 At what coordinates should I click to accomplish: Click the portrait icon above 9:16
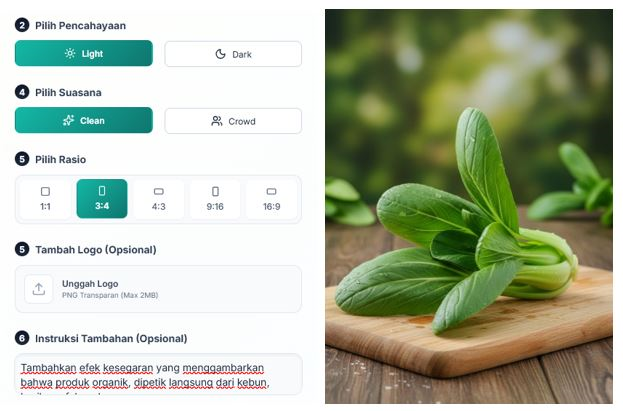click(x=215, y=192)
